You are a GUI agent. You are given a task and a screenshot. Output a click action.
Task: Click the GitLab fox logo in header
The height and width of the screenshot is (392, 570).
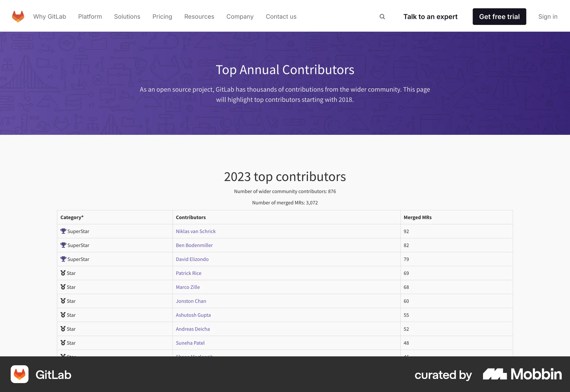pos(18,16)
